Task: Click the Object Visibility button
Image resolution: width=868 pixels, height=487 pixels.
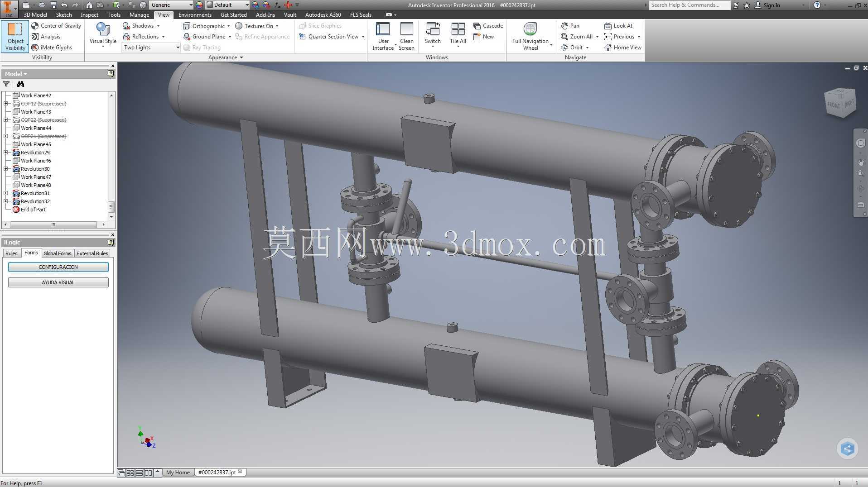Action: (15, 36)
